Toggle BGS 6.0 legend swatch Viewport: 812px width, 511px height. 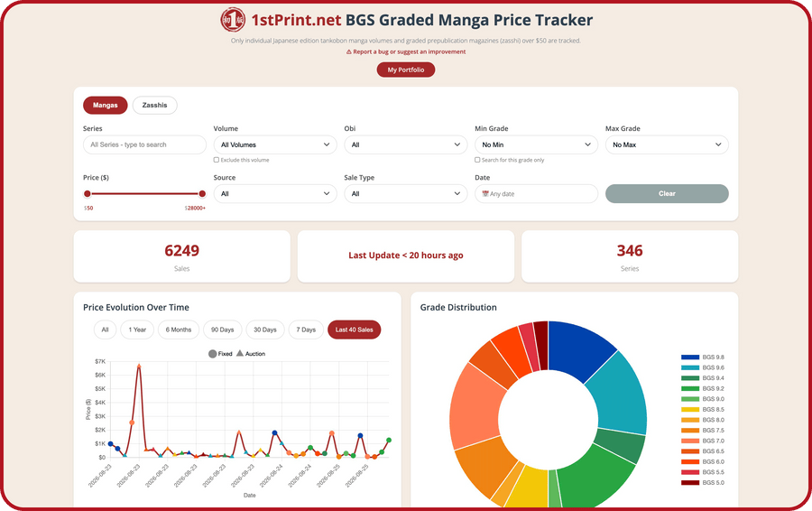[x=690, y=461]
